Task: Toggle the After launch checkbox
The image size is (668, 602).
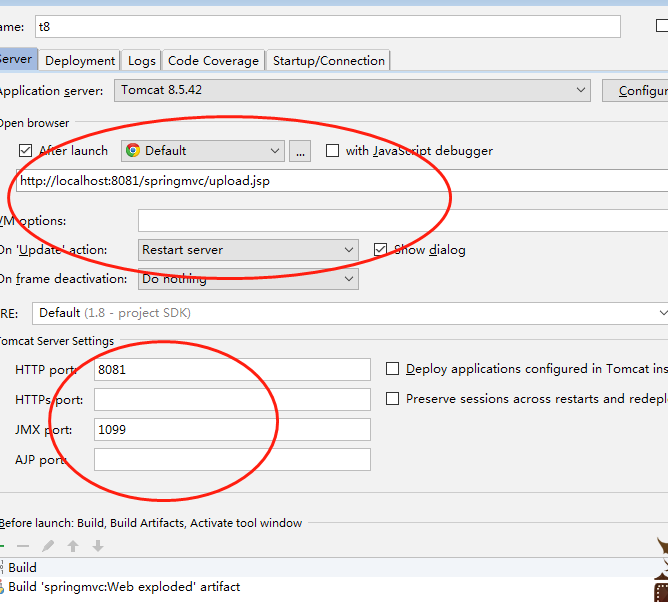Action: [26, 150]
